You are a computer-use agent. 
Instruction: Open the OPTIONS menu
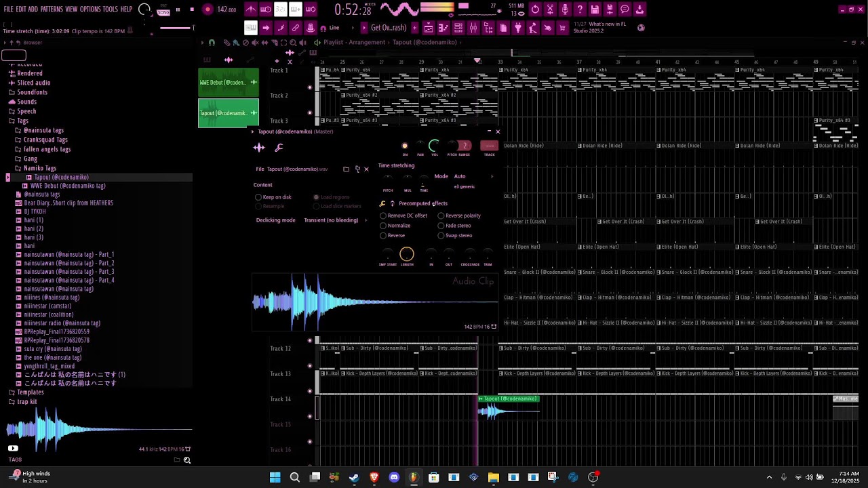click(90, 9)
